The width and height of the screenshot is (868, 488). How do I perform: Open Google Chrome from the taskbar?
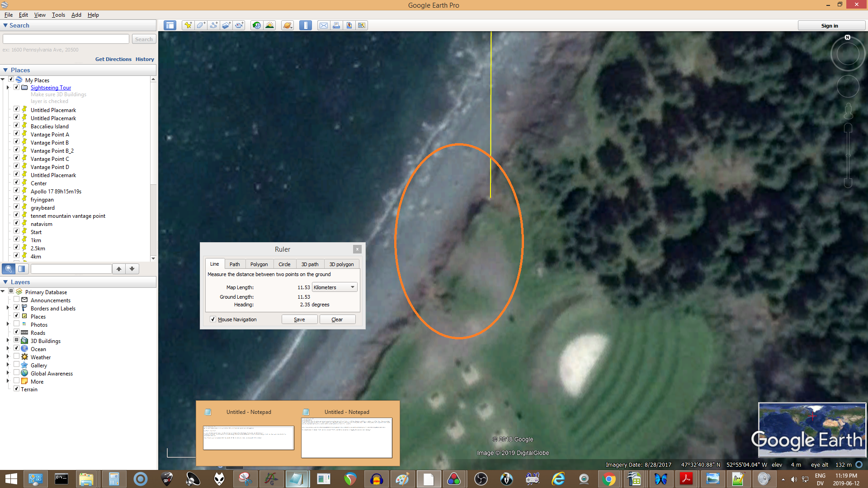609,479
